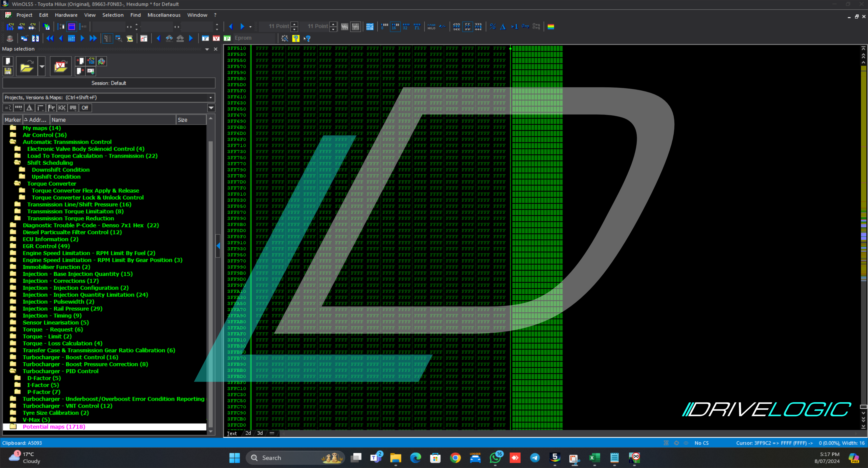Select Injection - Rail Pressure (29)

(62, 309)
